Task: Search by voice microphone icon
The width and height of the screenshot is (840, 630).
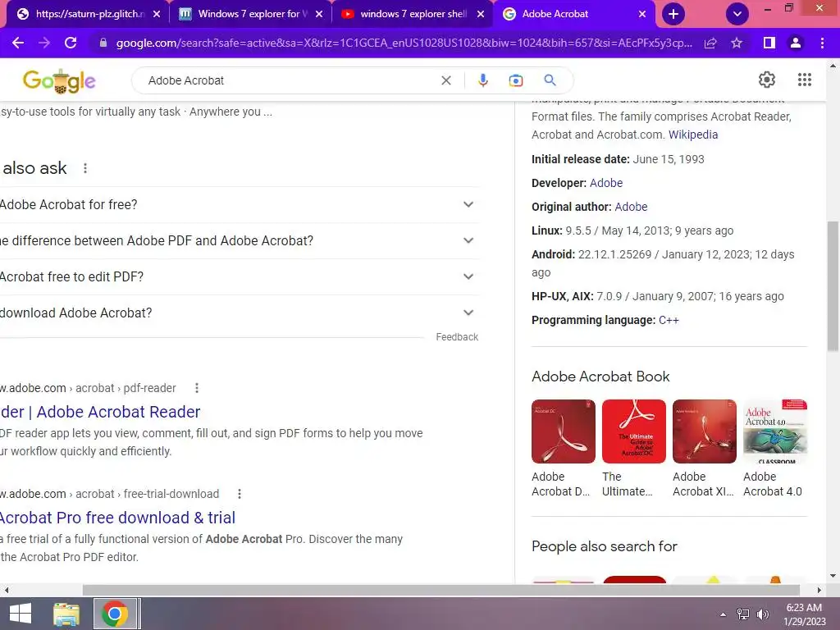Action: pyautogui.click(x=482, y=80)
